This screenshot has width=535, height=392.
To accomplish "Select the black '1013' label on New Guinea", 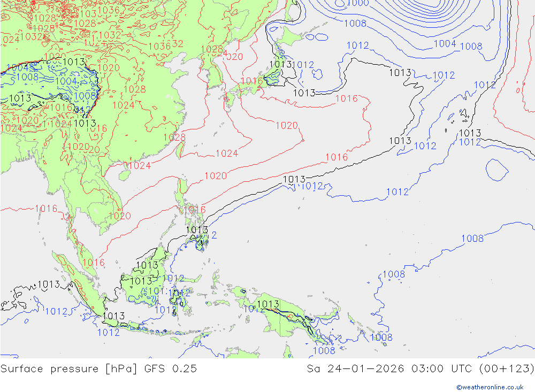I will (268, 304).
